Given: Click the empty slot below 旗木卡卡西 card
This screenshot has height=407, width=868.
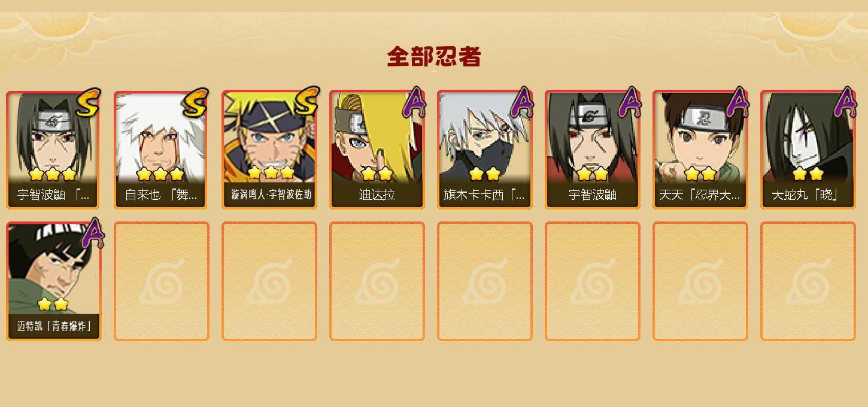Looking at the screenshot, I should coord(485,281).
